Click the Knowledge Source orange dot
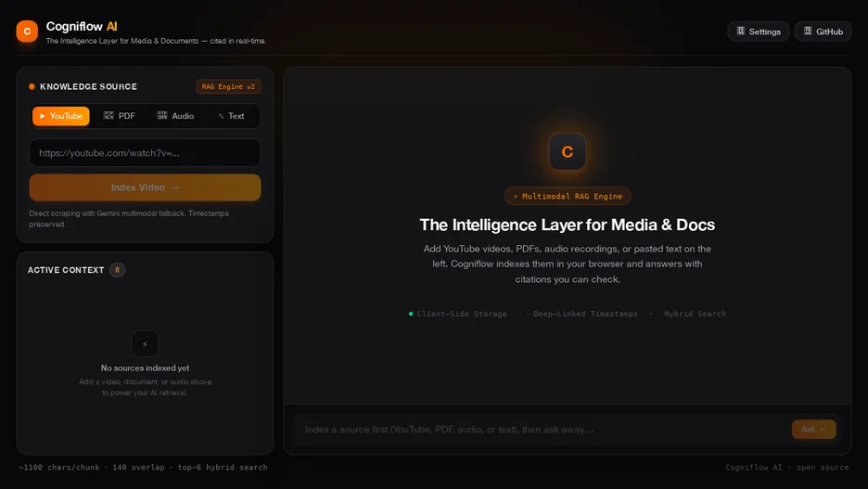868x489 pixels. click(x=32, y=86)
